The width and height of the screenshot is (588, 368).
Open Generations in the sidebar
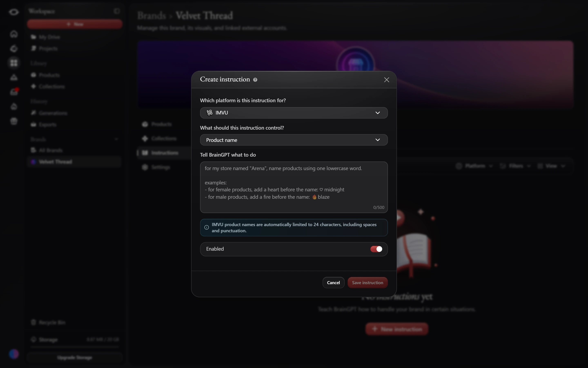[x=49, y=113]
